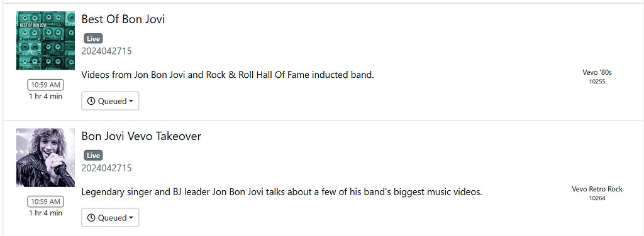Click the Rock & Roll Hall Of Fame description text
Screen dimensions: 644x236
(228, 75)
